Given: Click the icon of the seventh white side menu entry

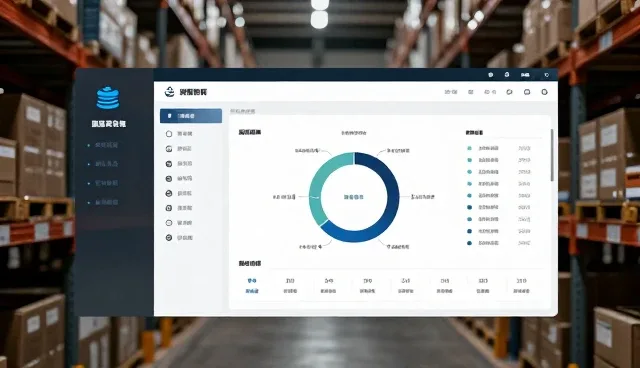Looking at the screenshot, I should (x=169, y=208).
